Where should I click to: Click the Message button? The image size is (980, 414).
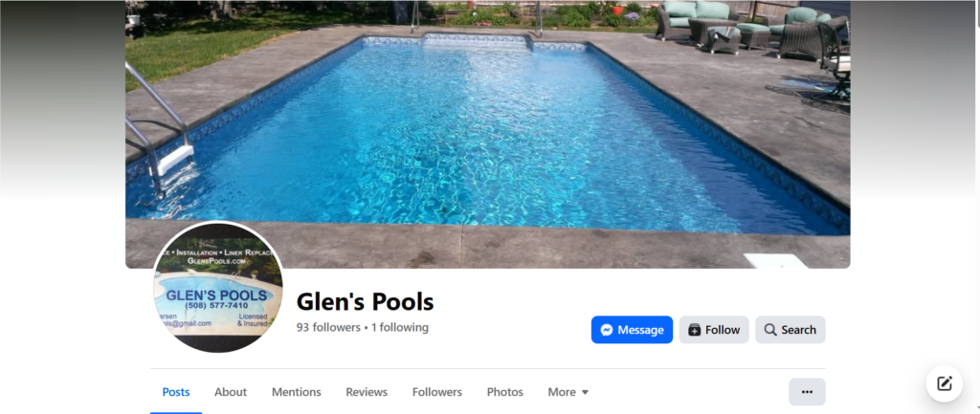coord(632,330)
